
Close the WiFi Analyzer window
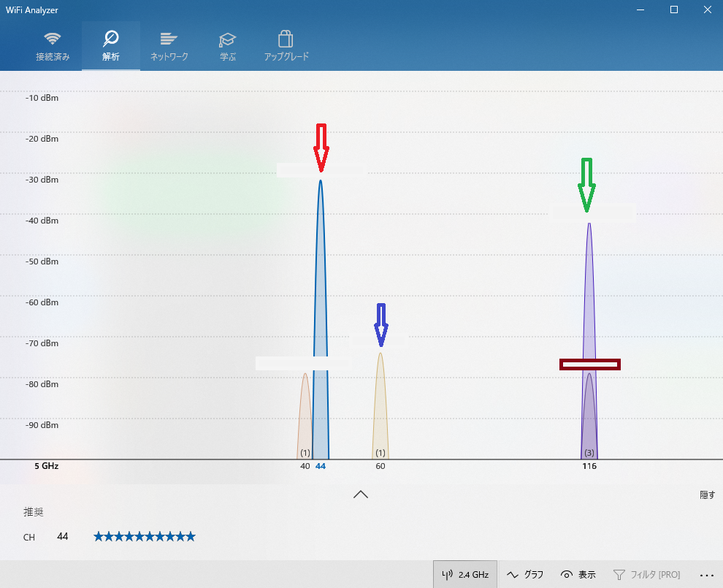[x=708, y=9]
